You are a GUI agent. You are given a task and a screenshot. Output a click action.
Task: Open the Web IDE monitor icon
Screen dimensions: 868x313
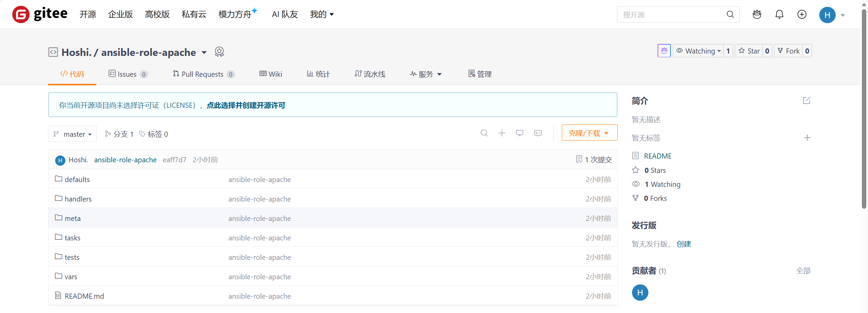pos(519,133)
